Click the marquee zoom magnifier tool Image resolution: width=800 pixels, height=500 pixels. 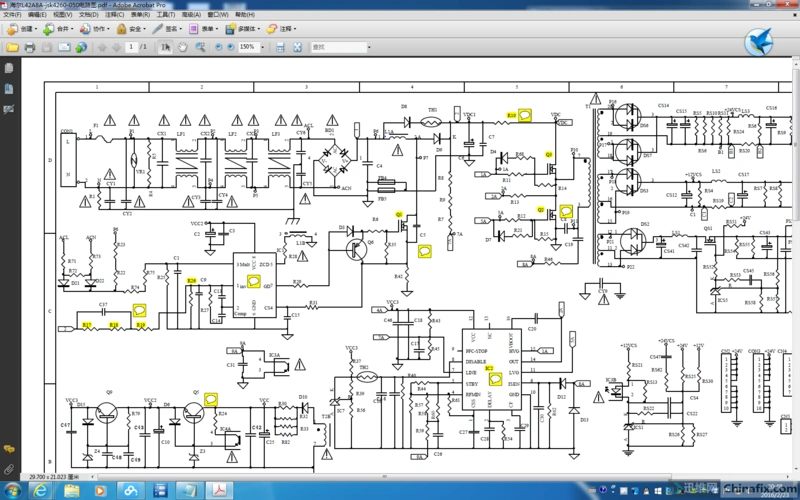coord(202,47)
